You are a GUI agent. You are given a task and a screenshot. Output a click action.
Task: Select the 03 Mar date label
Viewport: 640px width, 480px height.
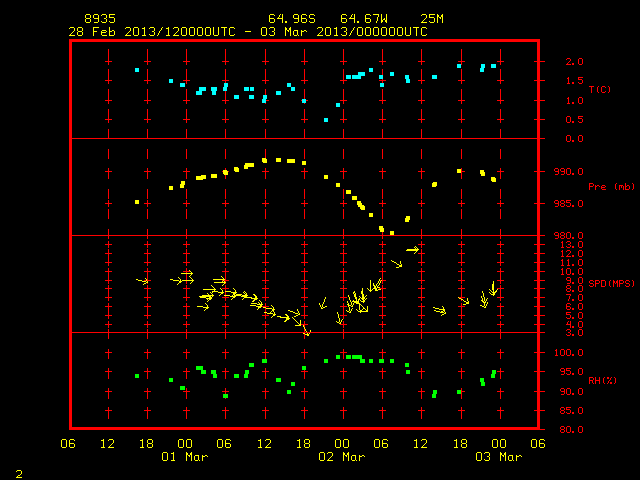(499, 457)
